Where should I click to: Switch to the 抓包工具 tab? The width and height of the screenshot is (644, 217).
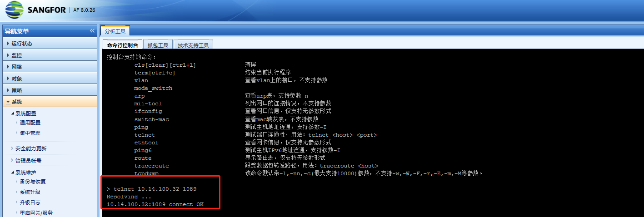158,45
